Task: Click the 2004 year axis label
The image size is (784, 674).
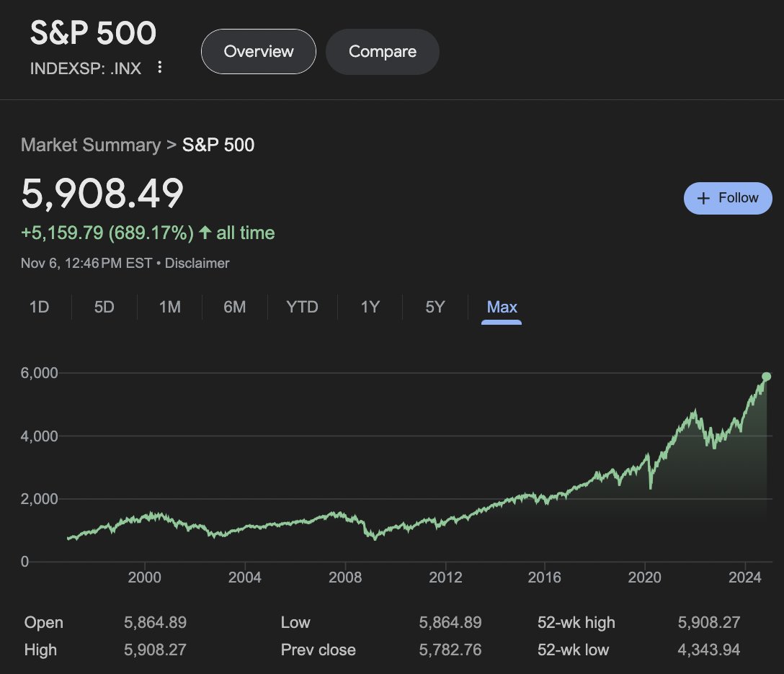Action: pos(244,578)
